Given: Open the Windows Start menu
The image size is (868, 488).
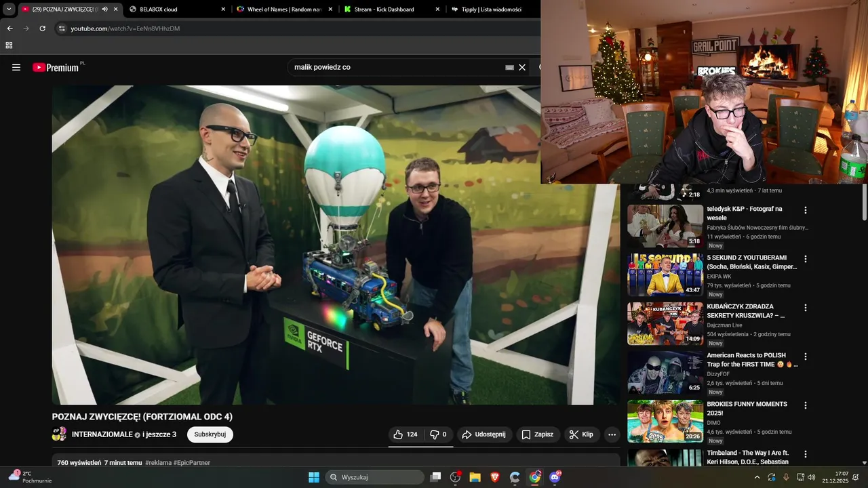Looking at the screenshot, I should pyautogui.click(x=314, y=477).
